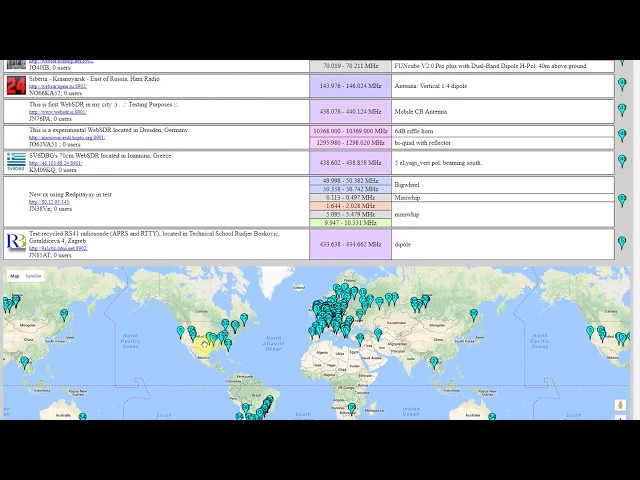Viewport: 640px width, 480px height.
Task: Select the Thailand marker on center map
Action: point(434,362)
